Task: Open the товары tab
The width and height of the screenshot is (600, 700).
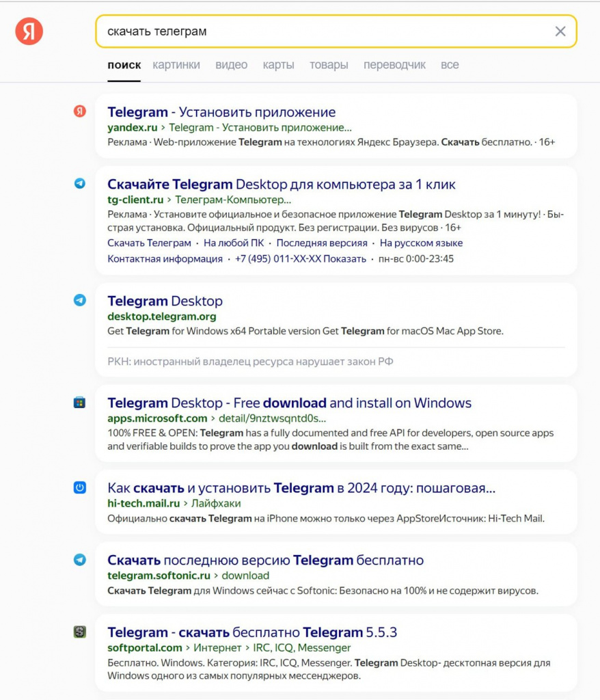Action: click(329, 65)
